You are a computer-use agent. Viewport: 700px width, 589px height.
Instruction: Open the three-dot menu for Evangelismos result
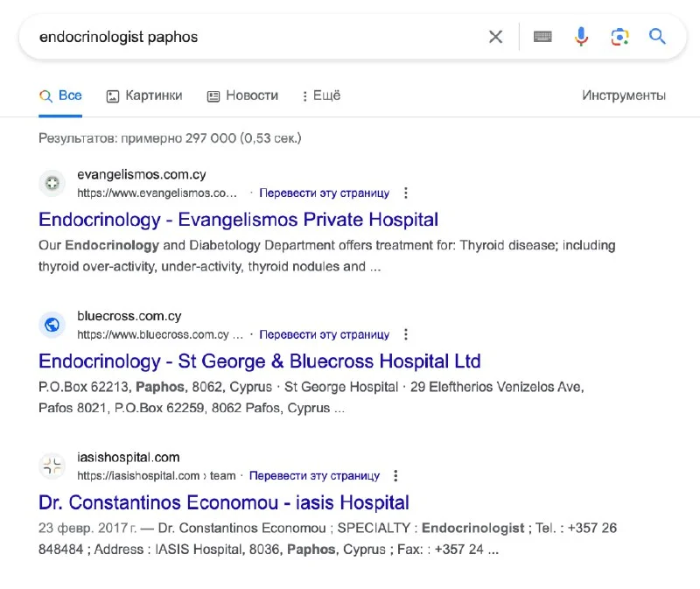405,193
